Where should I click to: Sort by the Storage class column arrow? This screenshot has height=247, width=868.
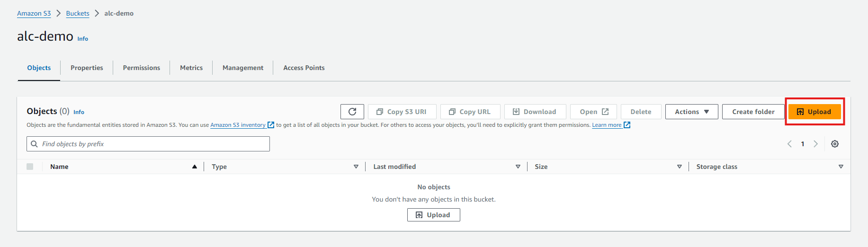click(x=841, y=167)
